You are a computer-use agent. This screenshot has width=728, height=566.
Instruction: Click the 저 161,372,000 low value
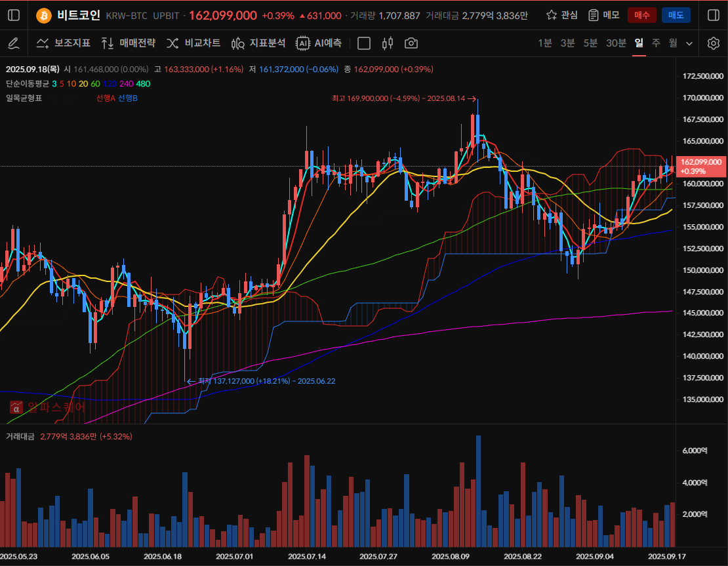(x=293, y=69)
